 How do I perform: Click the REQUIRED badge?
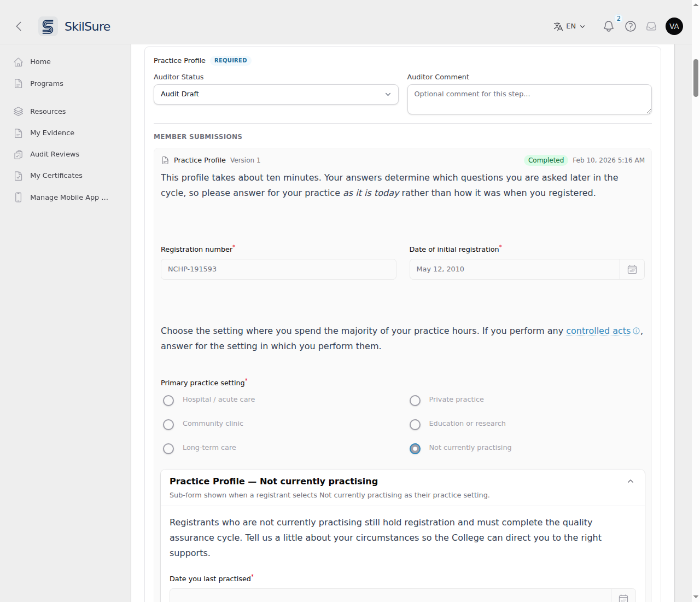tap(231, 61)
